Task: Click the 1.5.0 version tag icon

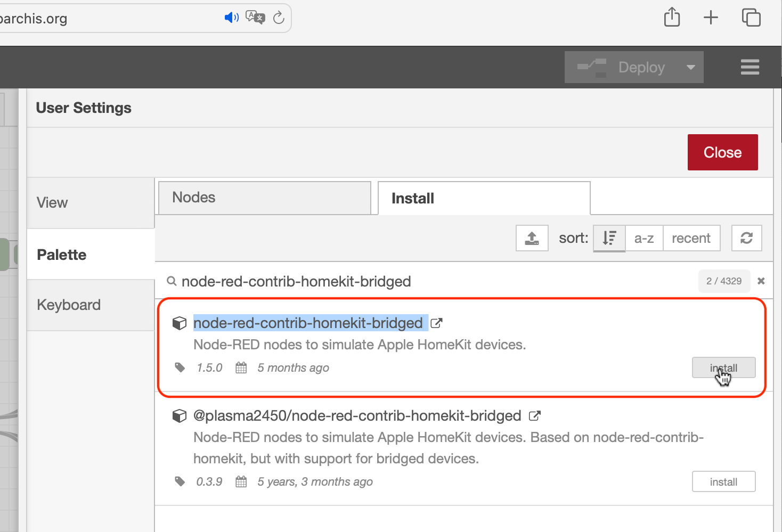Action: [x=180, y=367]
